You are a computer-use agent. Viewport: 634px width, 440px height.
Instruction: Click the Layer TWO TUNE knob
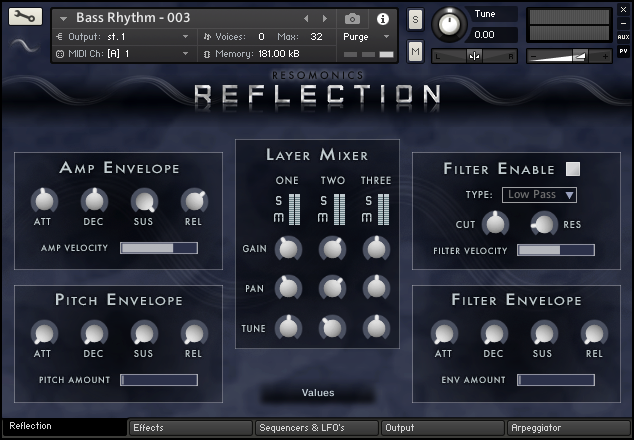(x=332, y=328)
